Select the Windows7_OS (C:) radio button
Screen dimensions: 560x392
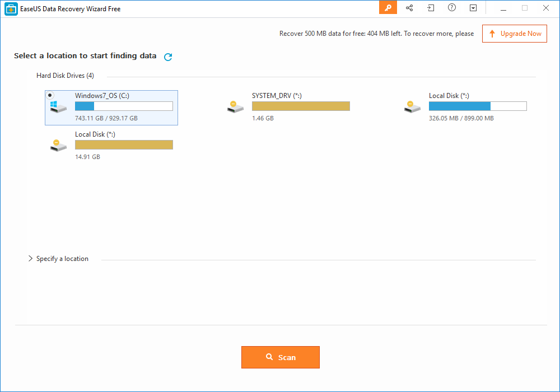coord(50,95)
